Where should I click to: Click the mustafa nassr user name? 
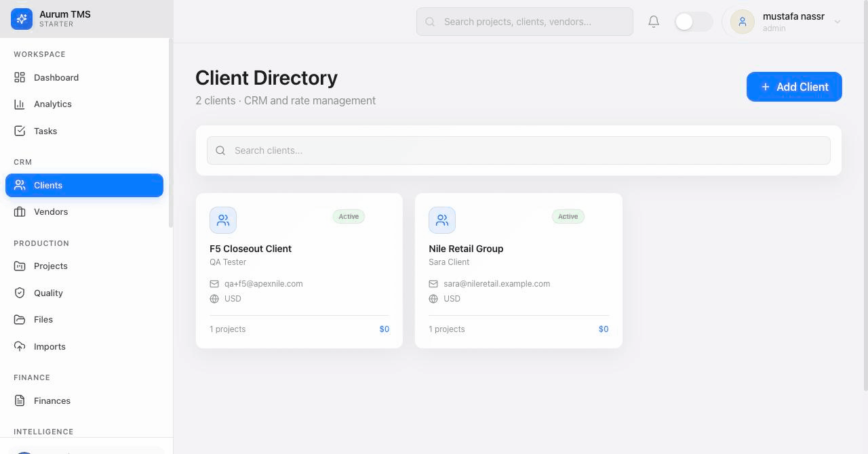click(793, 16)
